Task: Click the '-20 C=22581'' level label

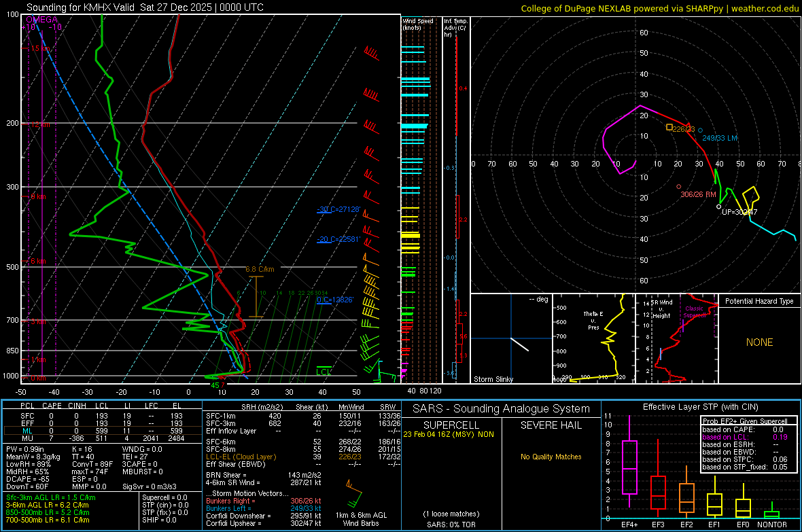Action: click(338, 239)
